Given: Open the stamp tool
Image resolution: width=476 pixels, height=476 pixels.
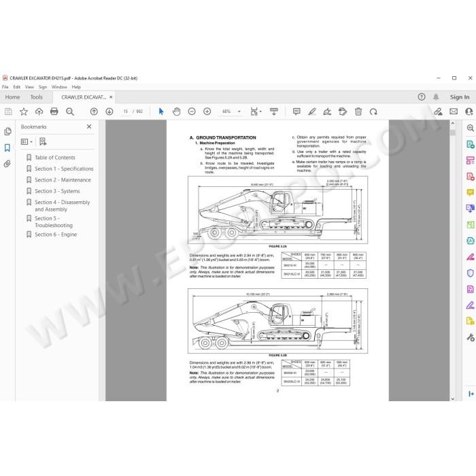Looking at the screenshot, I should point(343,112).
